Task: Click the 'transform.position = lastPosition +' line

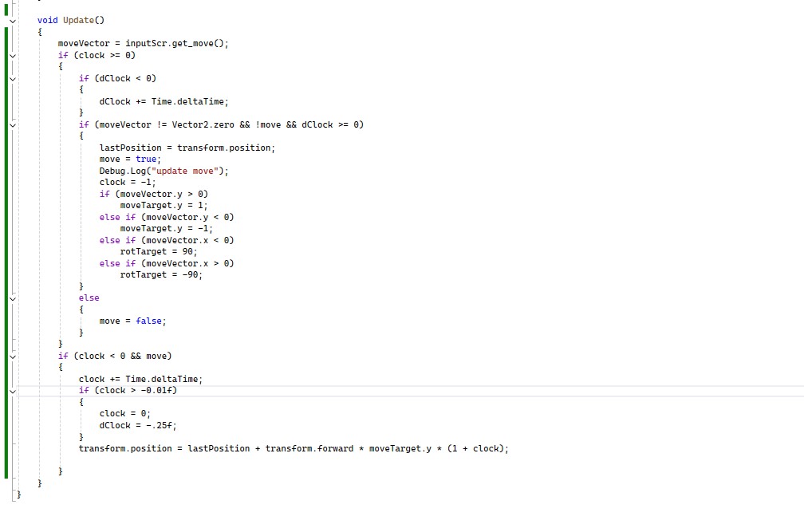Action: point(294,448)
